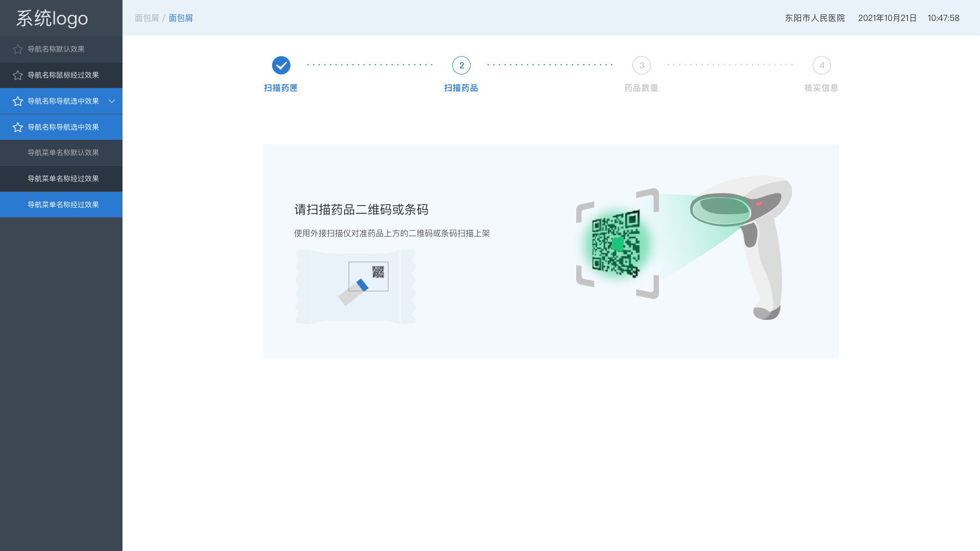Select 导航菜单名称默认效果 submenu item
The image size is (980, 551).
[x=63, y=153]
